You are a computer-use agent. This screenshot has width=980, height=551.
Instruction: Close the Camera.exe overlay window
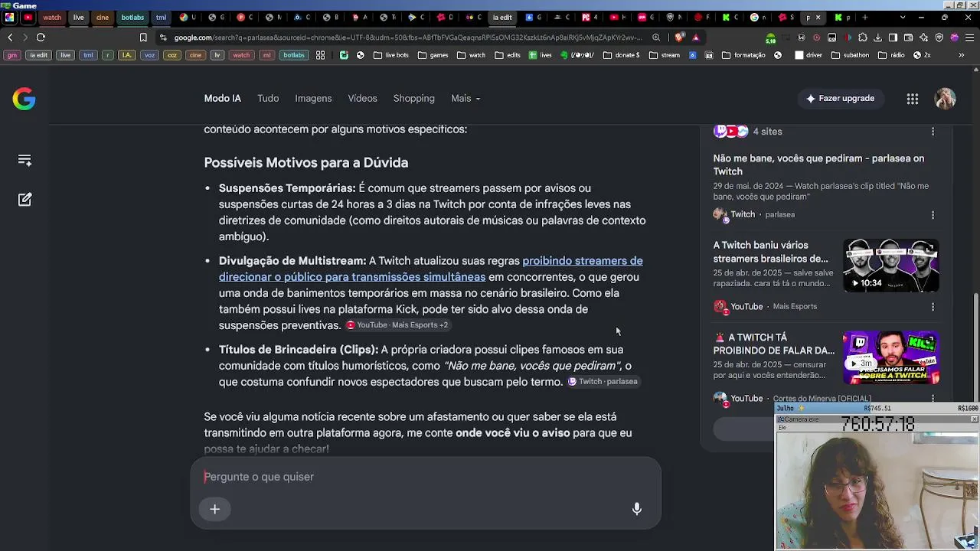point(974,419)
